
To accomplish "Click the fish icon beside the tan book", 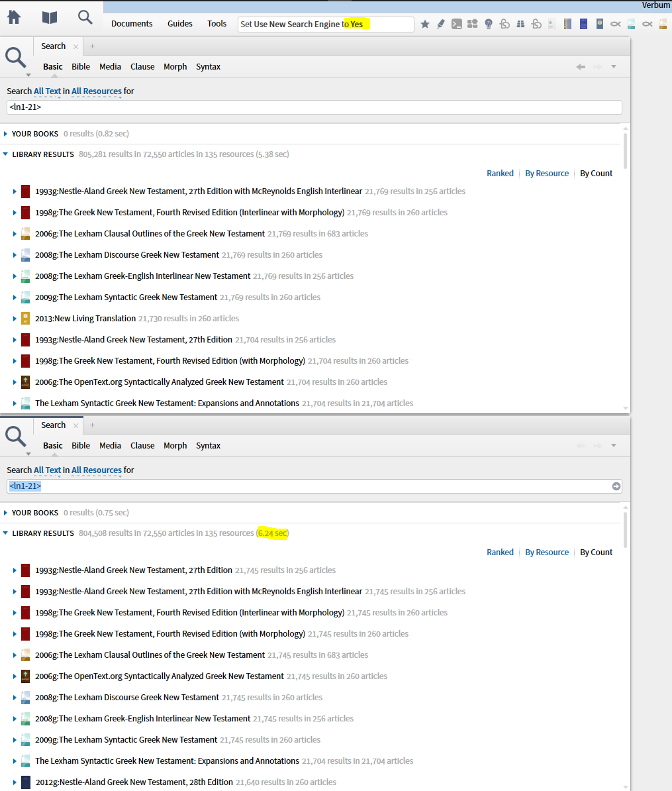I will (x=648, y=24).
